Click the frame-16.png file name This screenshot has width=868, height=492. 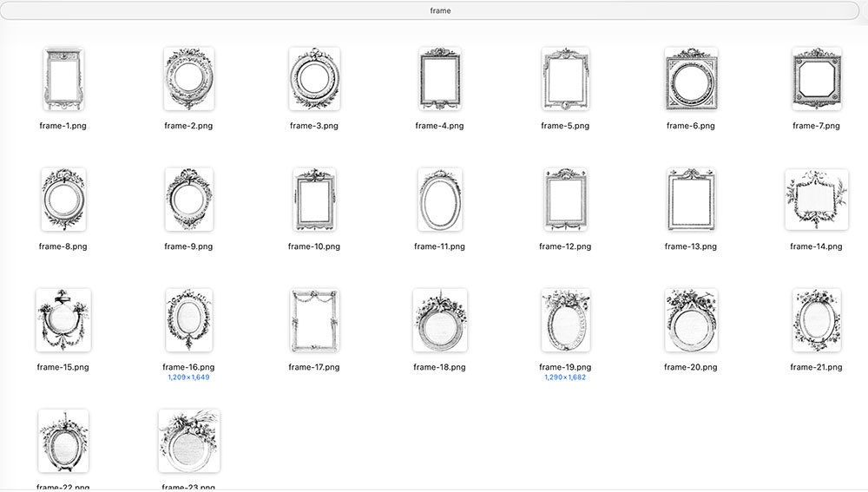point(188,367)
